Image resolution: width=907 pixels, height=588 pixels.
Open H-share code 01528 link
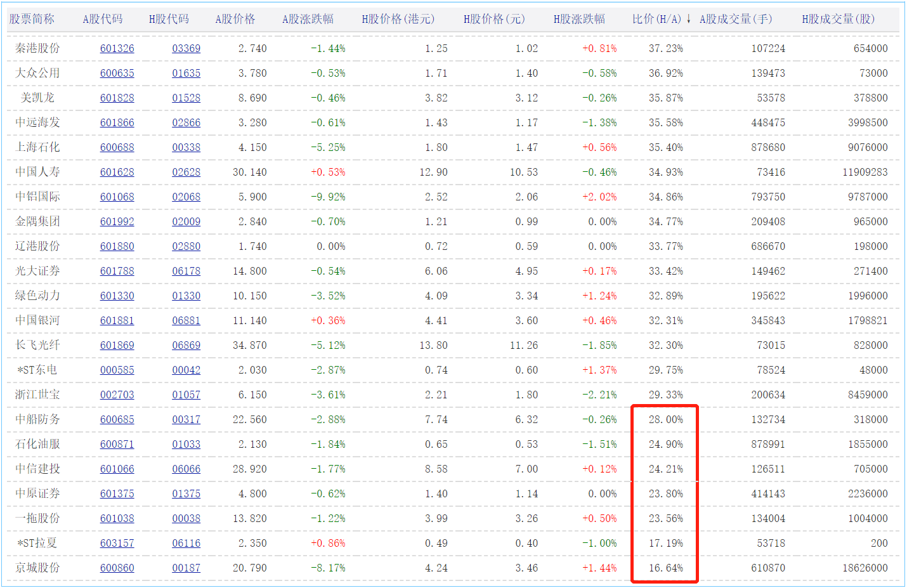click(x=186, y=98)
